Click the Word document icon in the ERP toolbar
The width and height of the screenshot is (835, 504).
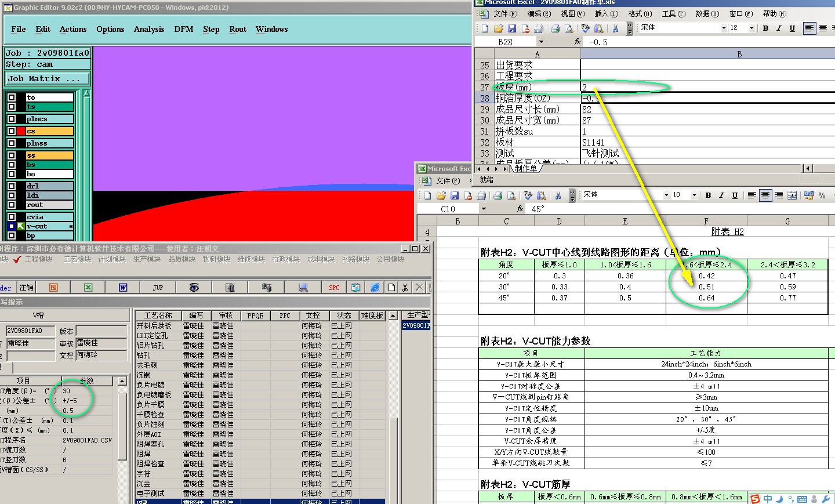(123, 288)
